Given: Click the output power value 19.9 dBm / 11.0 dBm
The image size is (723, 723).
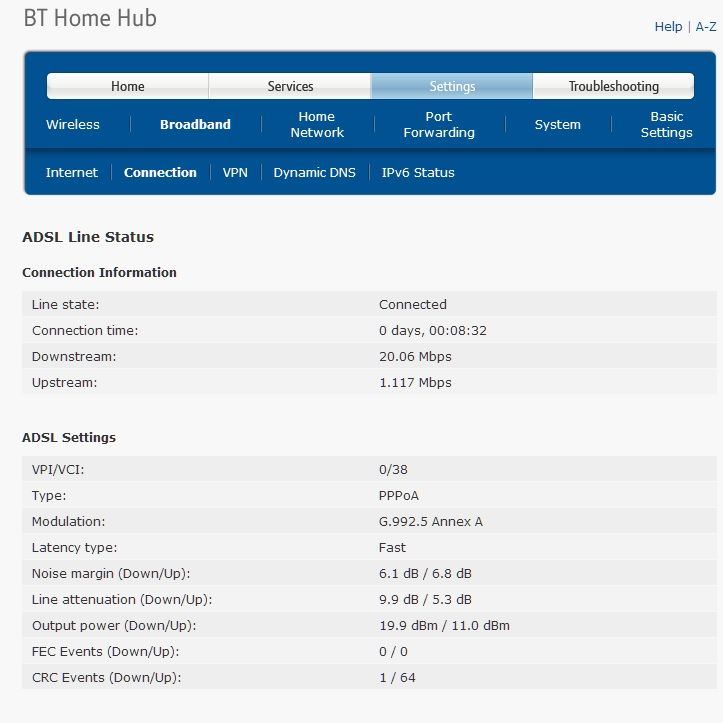Looking at the screenshot, I should click(444, 626).
